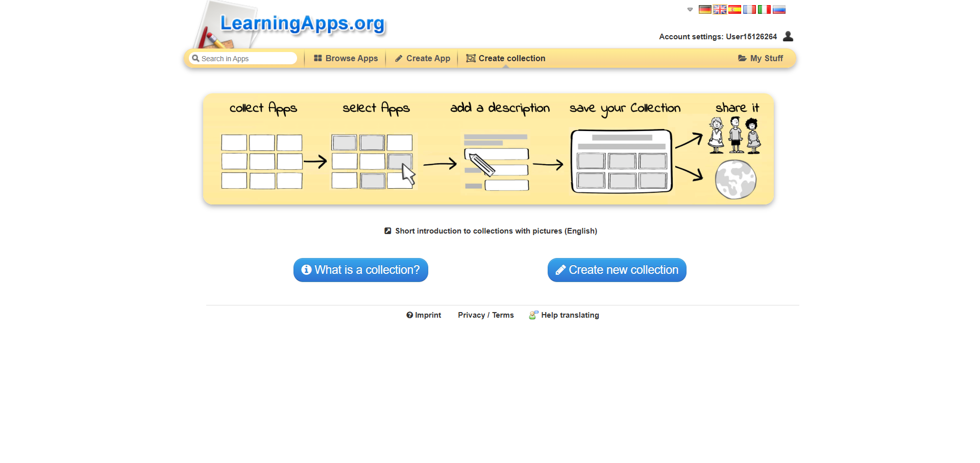Open the Browse Apps menu item
The image size is (980, 463).
(x=346, y=59)
